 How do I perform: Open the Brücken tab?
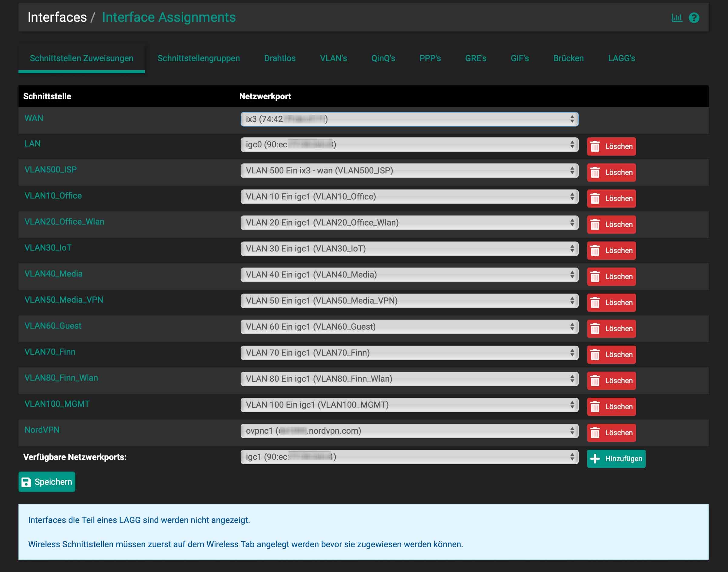(x=568, y=58)
